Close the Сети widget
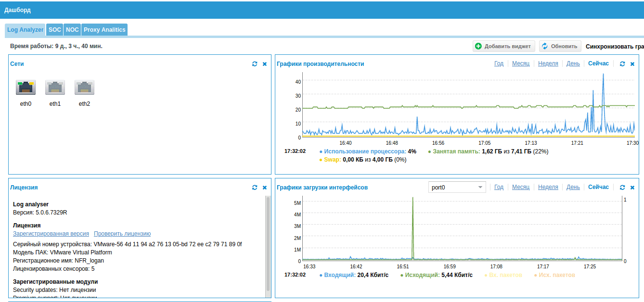Image resolution: width=644 pixels, height=302 pixels. tap(265, 64)
